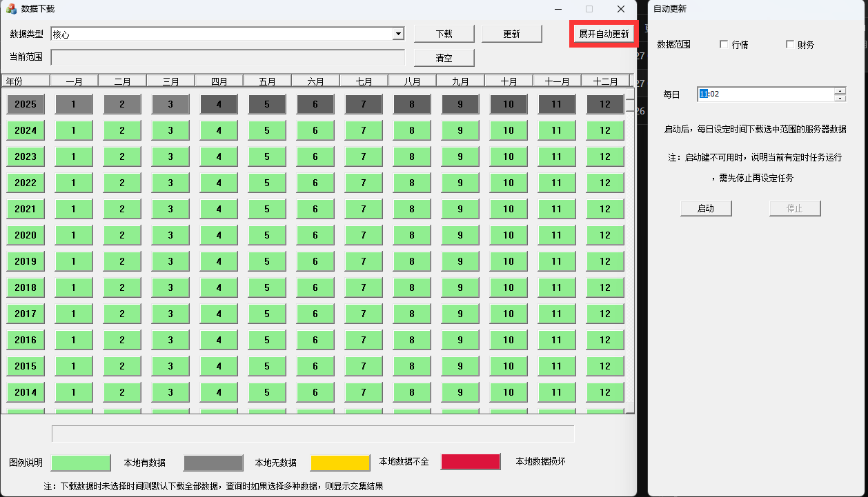Start the auto-update task with 启动
This screenshot has width=868, height=497.
pos(705,208)
